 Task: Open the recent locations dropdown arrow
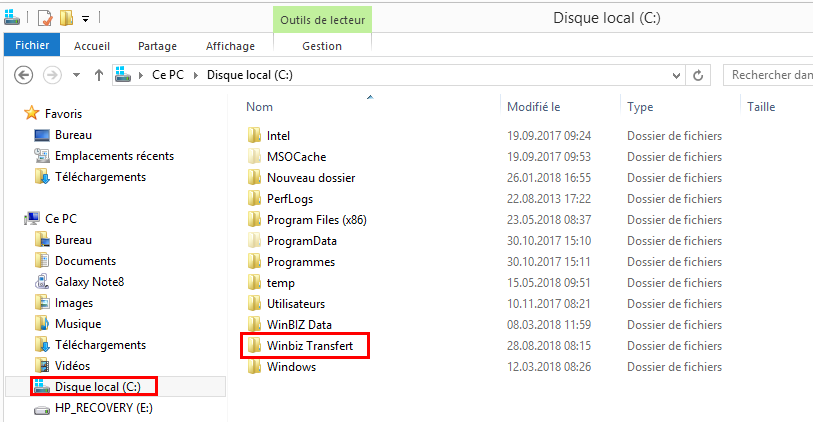[x=75, y=75]
